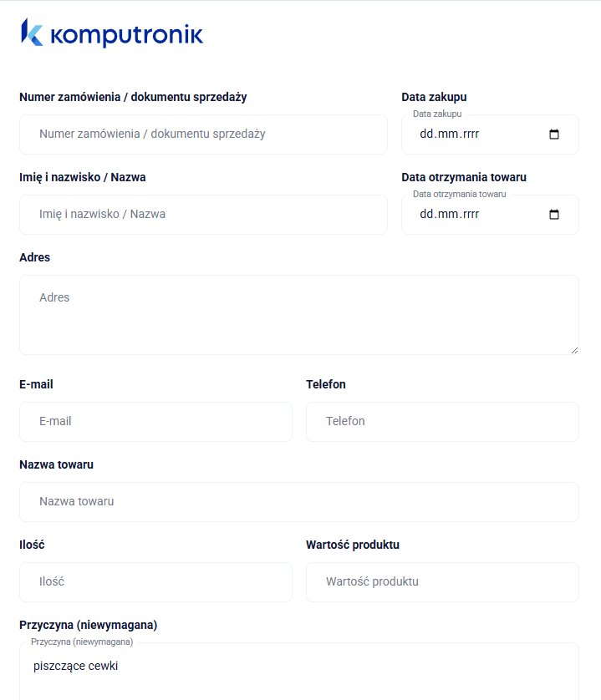Focus the Nazwa towaru field
Screen dimensions: 601x700
click(x=298, y=502)
